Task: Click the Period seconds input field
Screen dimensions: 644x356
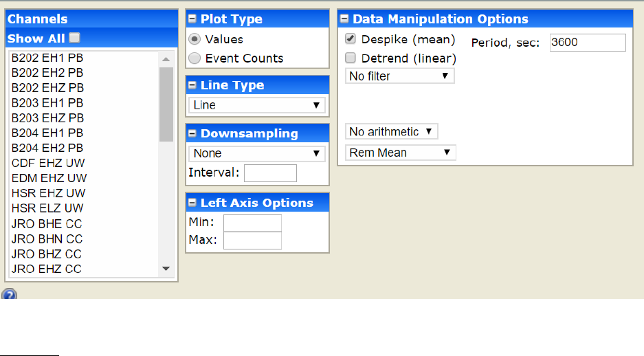Action: [x=588, y=43]
